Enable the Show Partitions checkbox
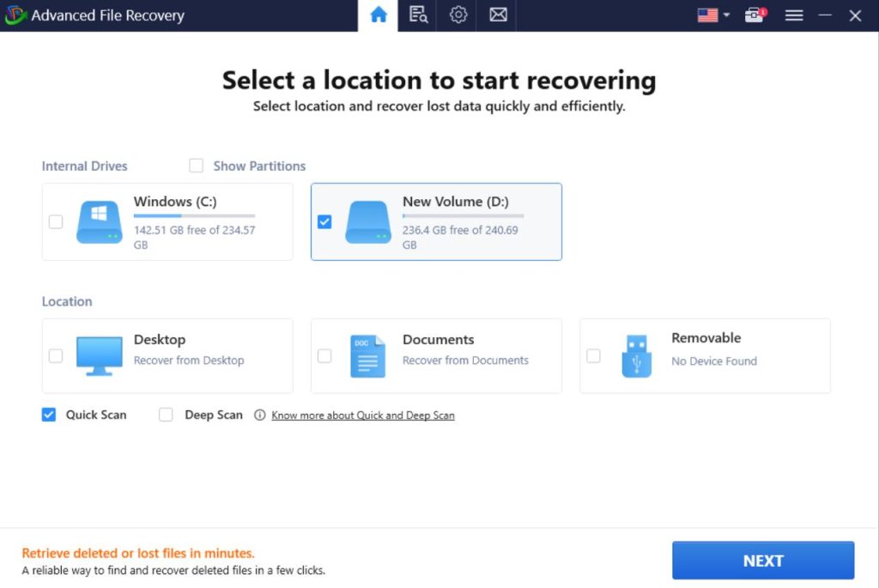879x588 pixels. pos(196,166)
